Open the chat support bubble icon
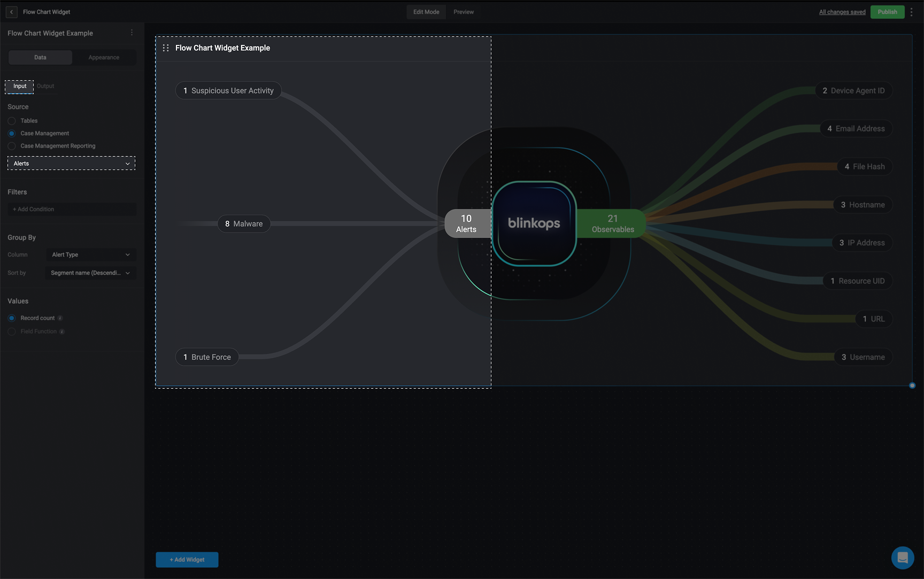Image resolution: width=924 pixels, height=579 pixels. pyautogui.click(x=903, y=558)
